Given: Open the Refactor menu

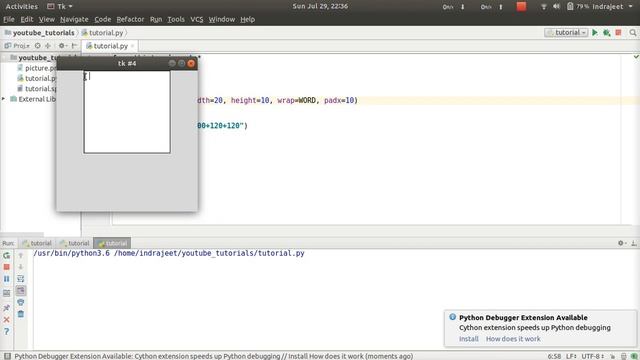Looking at the screenshot, I should (130, 19).
